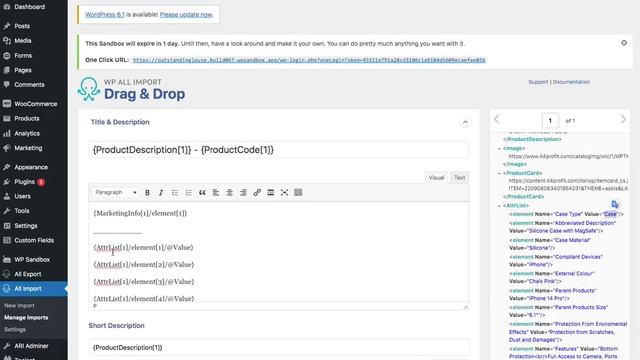Viewport: 640px width, 360px height.
Task: Click the WordPress 6.1 link
Action: 104,15
